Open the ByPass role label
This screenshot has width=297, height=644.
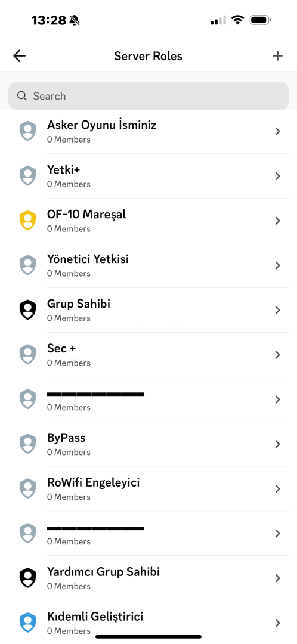click(x=66, y=438)
